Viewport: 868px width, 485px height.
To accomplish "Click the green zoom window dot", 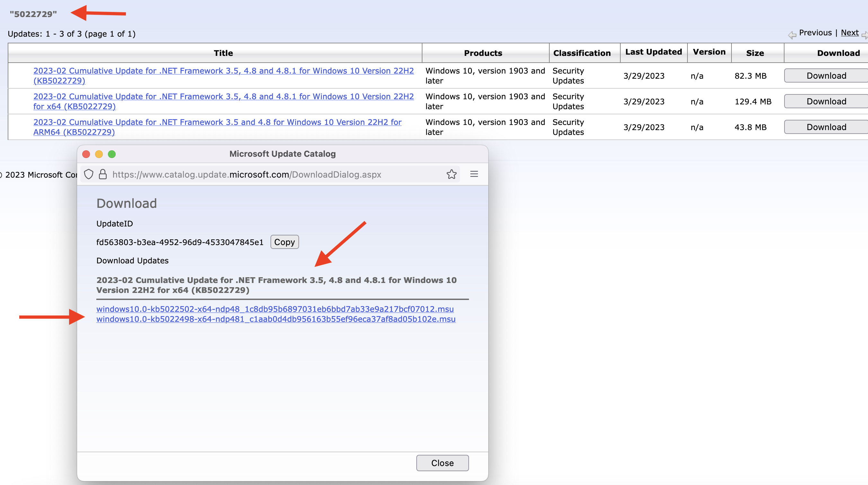I will (x=112, y=154).
